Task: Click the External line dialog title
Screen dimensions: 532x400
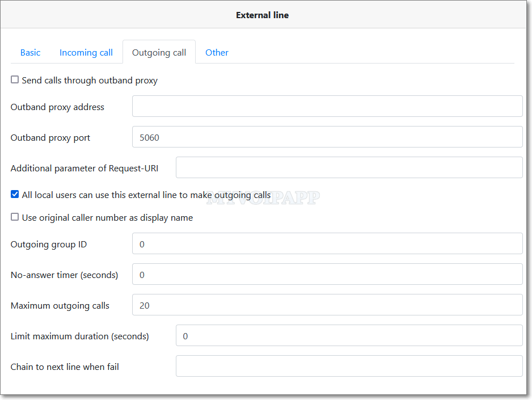Action: coord(262,15)
